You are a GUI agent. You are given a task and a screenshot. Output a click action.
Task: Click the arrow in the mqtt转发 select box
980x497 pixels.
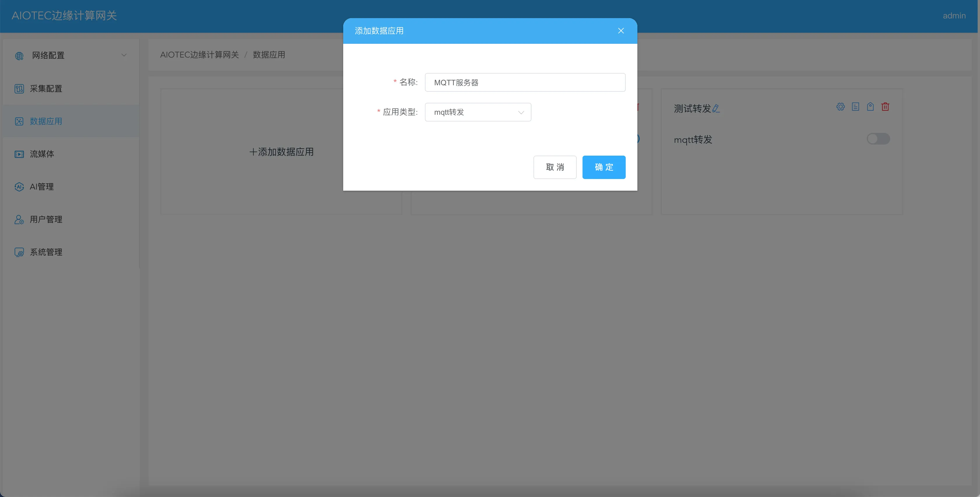(521, 112)
